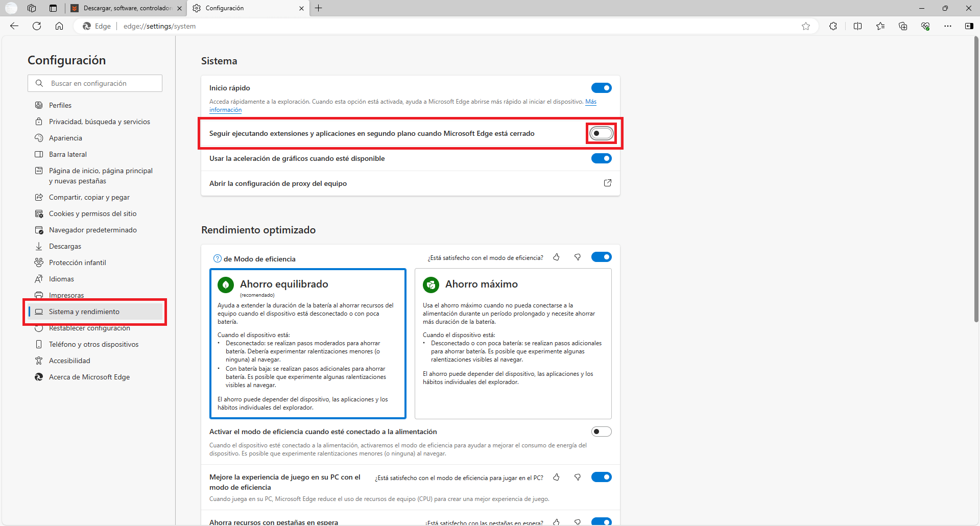This screenshot has height=526, width=980.
Task: Enable efficiency mode when conectado a la alimentación
Action: pyautogui.click(x=602, y=432)
